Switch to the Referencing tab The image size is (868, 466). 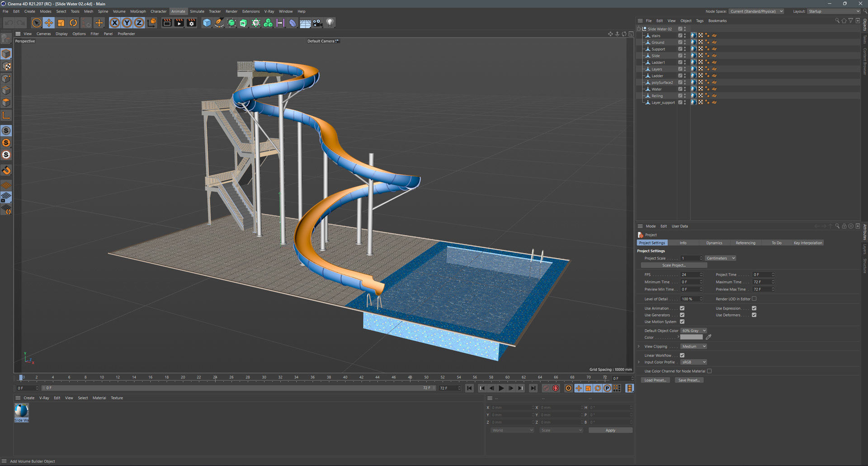(x=745, y=243)
